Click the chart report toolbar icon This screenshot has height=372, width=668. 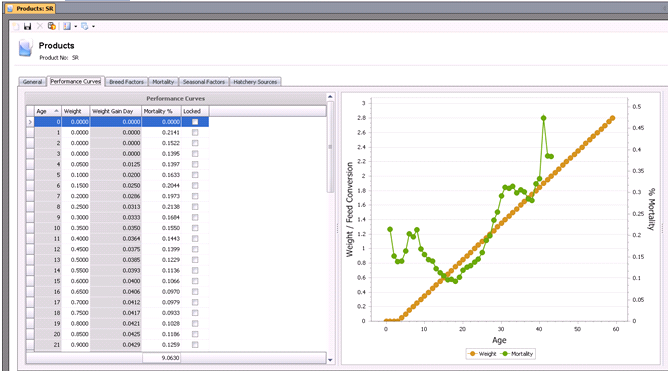[67, 26]
